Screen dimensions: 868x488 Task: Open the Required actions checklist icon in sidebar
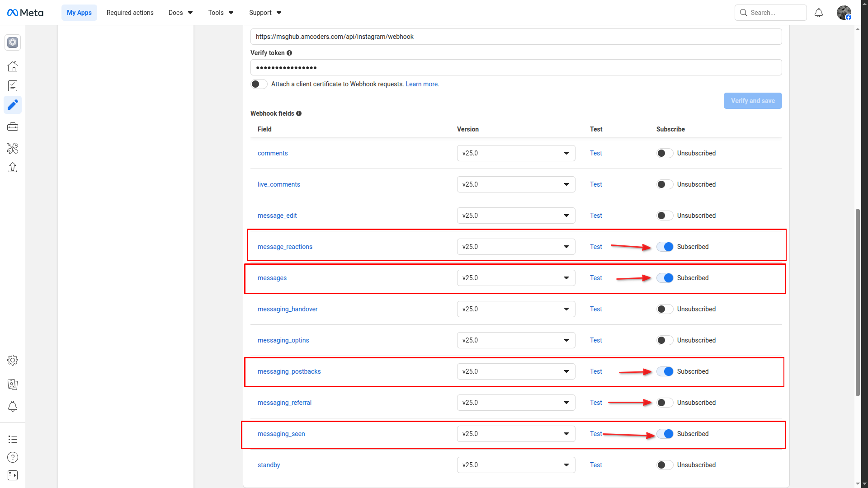pos(13,85)
